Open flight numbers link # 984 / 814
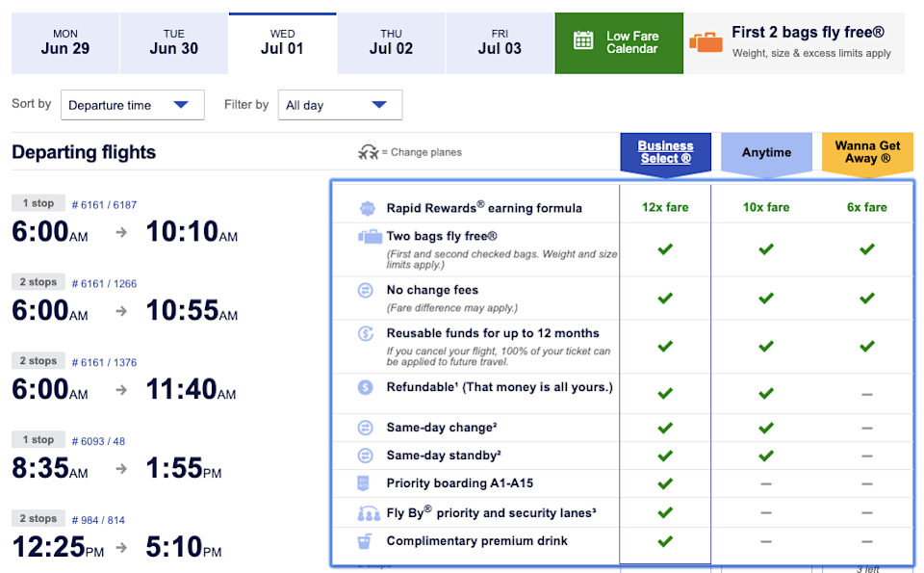Image resolution: width=924 pixels, height=573 pixels. [x=98, y=521]
